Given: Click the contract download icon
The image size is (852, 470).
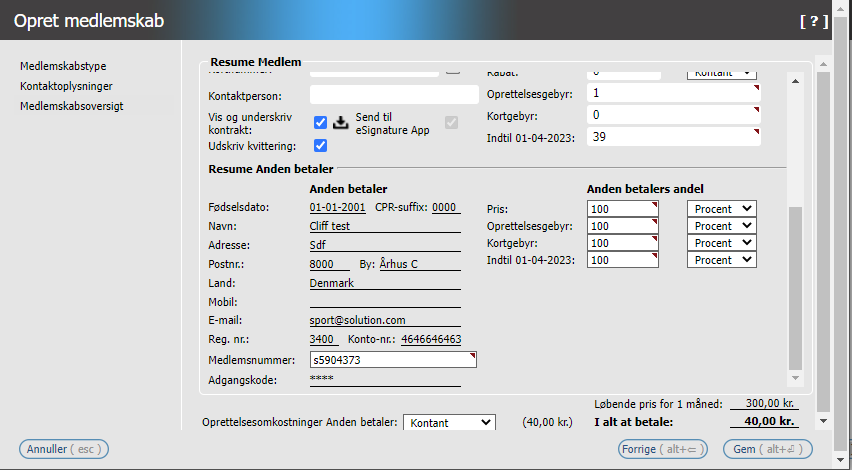Looking at the screenshot, I should tap(341, 123).
